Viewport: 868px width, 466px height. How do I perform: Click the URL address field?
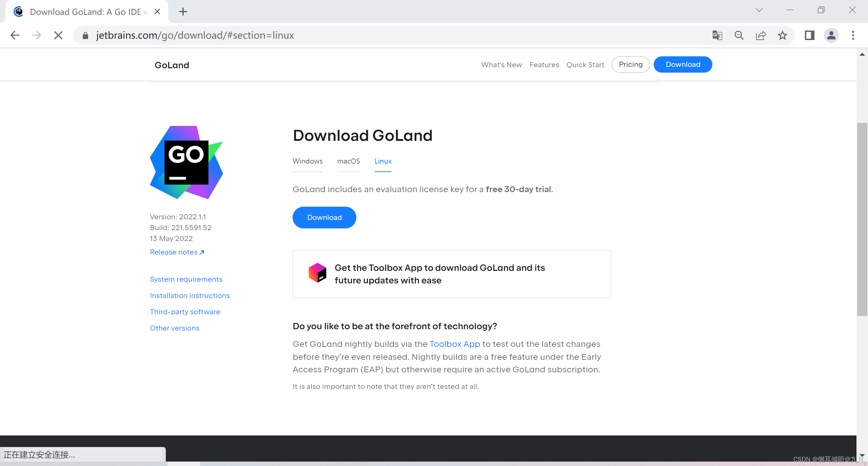pos(373,35)
